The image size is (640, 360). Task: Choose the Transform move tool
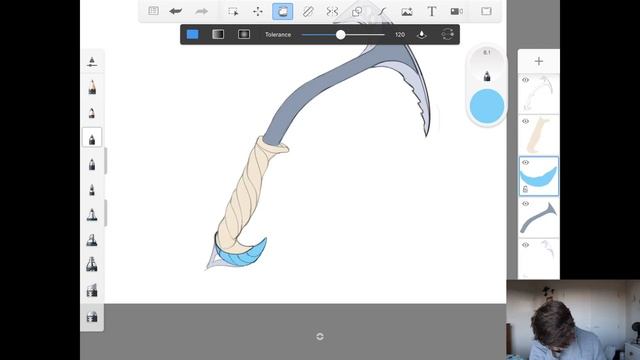tap(258, 11)
